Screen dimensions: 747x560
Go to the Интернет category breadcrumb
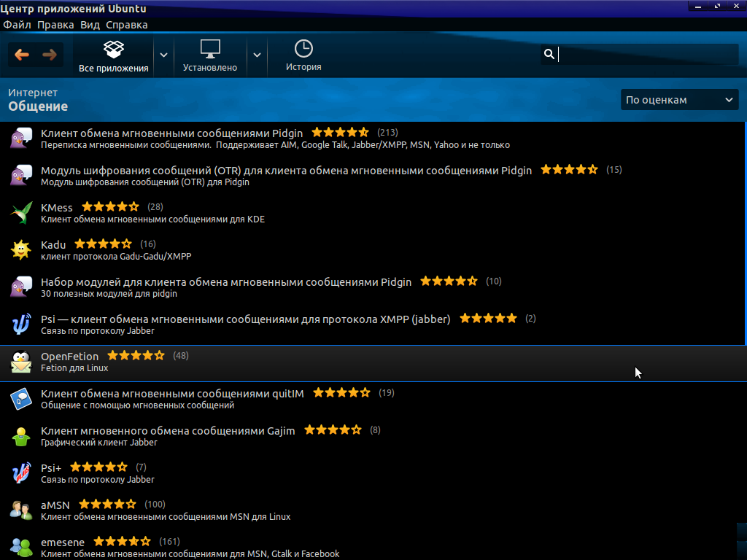pos(33,93)
